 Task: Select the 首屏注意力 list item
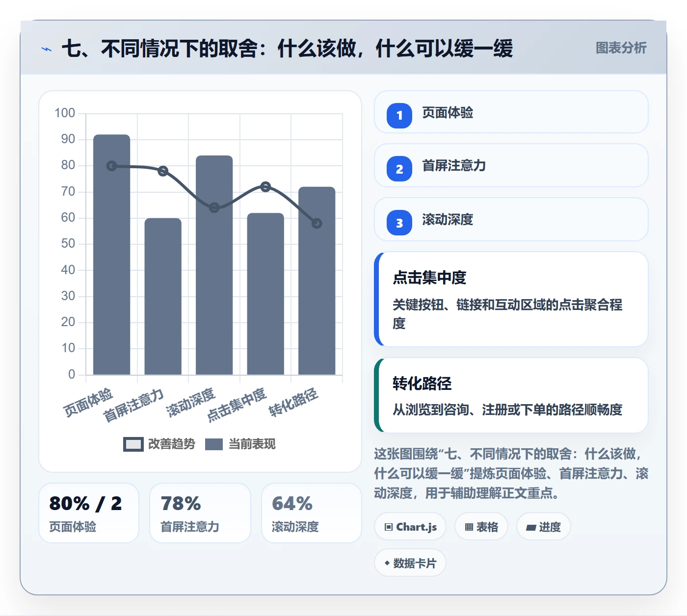511,165
